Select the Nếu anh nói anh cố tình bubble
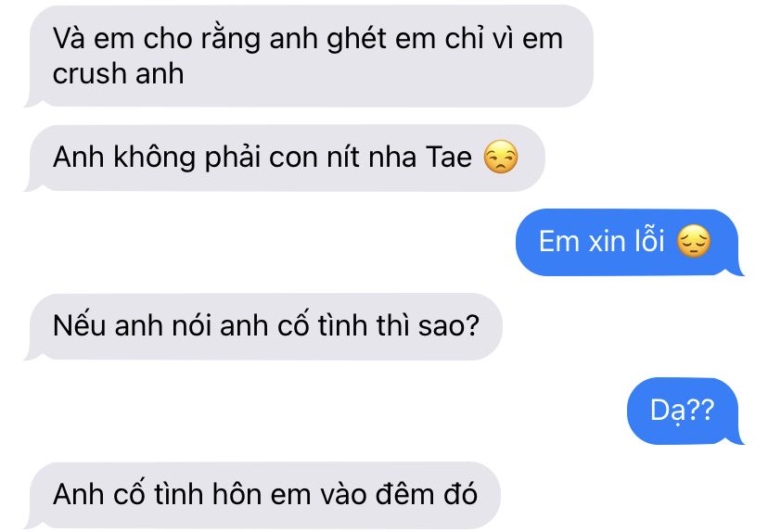This screenshot has height=532, width=768. 263,326
